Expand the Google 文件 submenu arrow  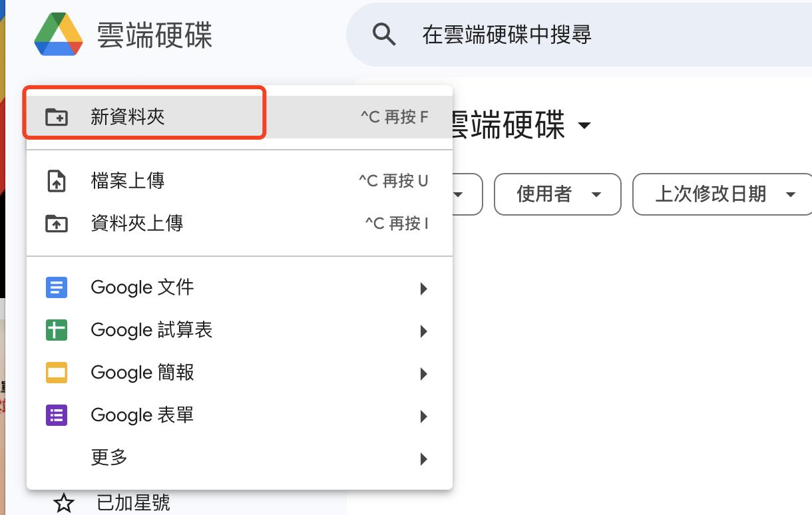click(x=423, y=289)
